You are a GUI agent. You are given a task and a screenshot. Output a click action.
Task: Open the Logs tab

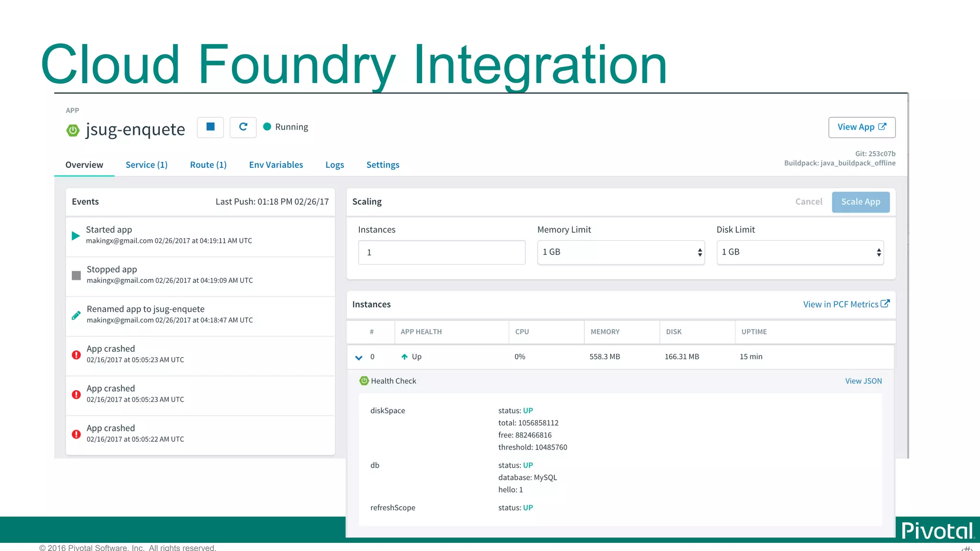334,165
